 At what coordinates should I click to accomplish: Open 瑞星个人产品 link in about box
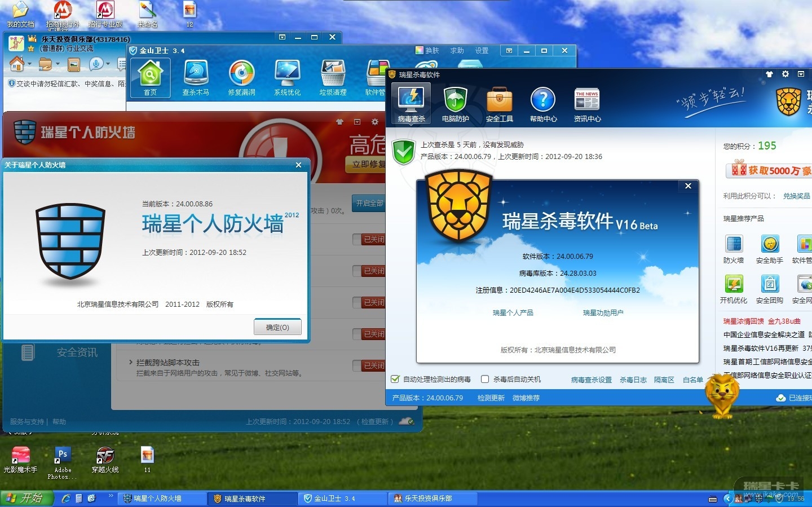tap(513, 312)
